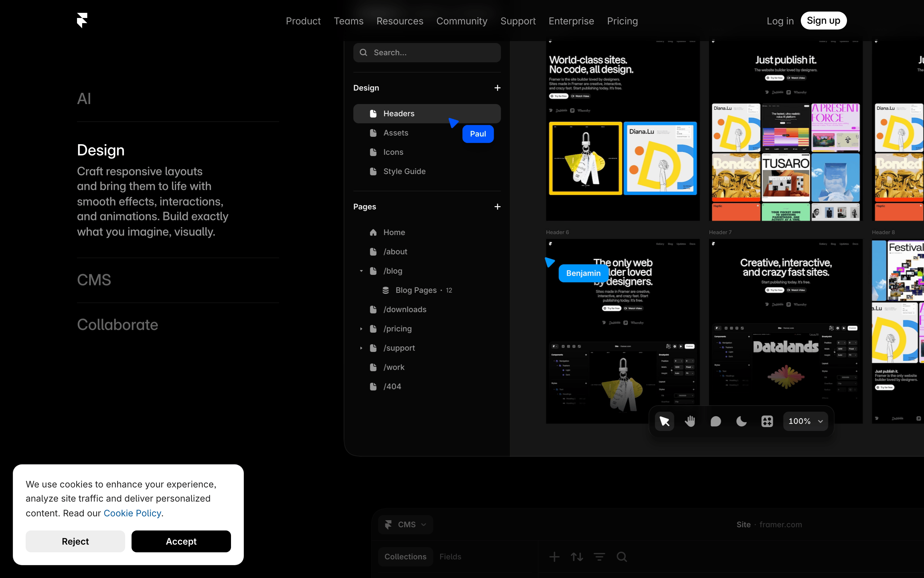This screenshot has height=578, width=924.
Task: Click the Header 7 frame label
Action: click(720, 232)
